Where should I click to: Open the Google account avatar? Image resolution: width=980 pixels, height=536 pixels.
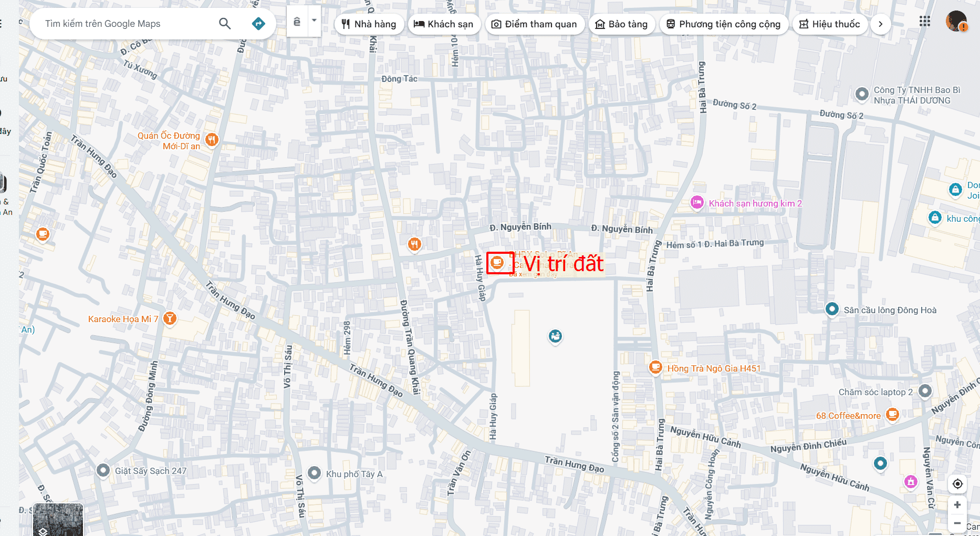pos(956,22)
